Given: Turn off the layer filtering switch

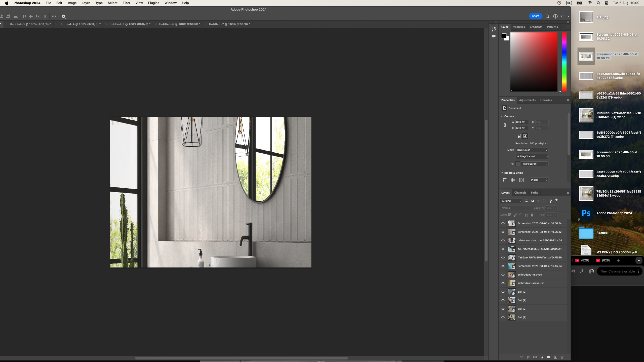Looking at the screenshot, I should 556,200.
